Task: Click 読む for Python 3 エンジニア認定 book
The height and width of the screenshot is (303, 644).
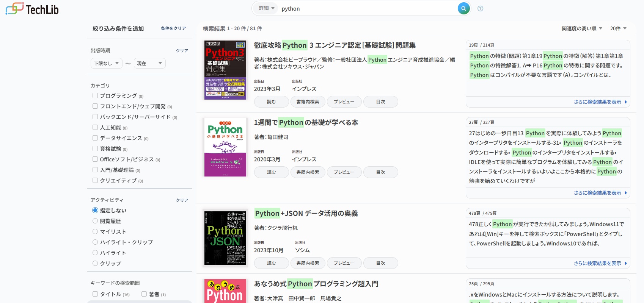Action: pyautogui.click(x=271, y=102)
